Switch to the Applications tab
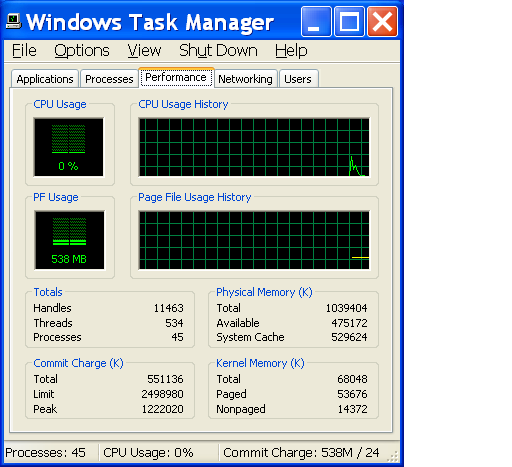Image resolution: width=512 pixels, height=467 pixels. tap(45, 79)
